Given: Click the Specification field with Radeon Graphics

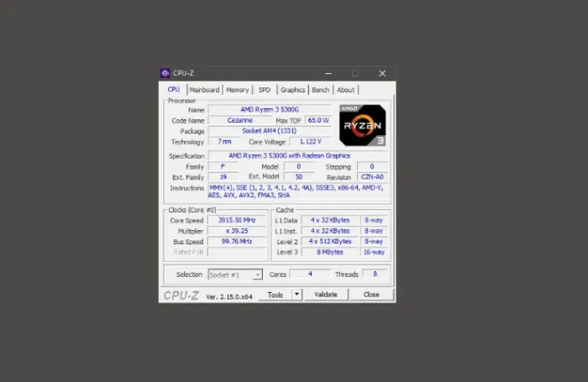Looking at the screenshot, I should tap(297, 155).
